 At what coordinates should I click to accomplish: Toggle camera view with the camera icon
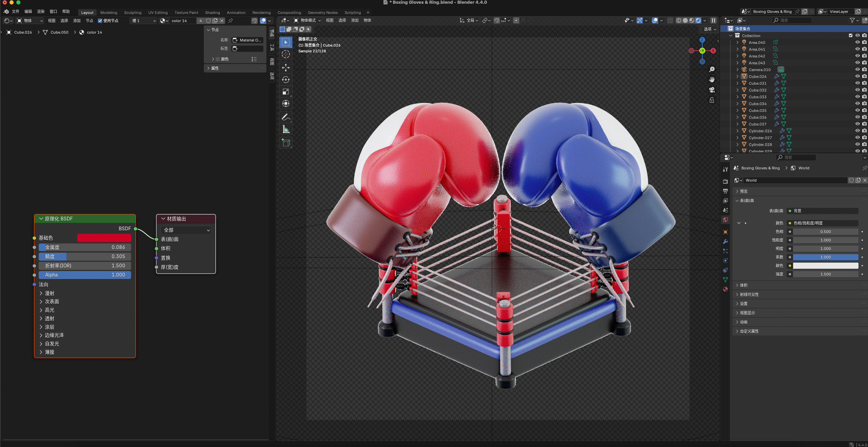(712, 90)
